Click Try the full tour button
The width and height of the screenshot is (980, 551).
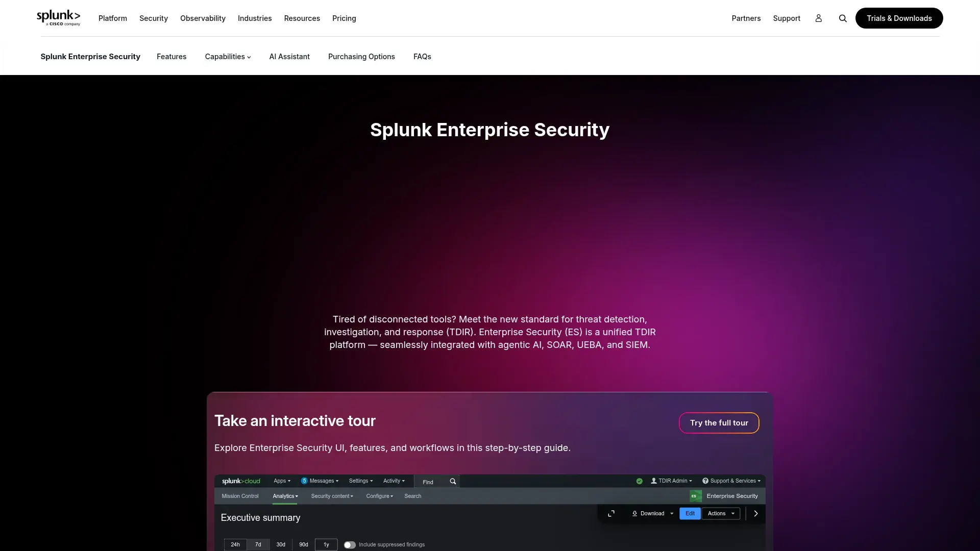coord(719,423)
